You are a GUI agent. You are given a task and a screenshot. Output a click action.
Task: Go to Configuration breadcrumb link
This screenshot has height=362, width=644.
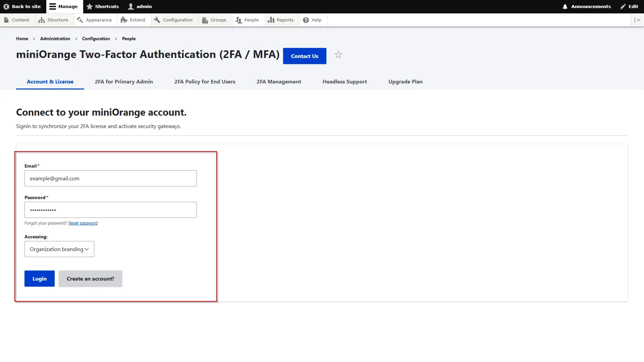pyautogui.click(x=96, y=39)
